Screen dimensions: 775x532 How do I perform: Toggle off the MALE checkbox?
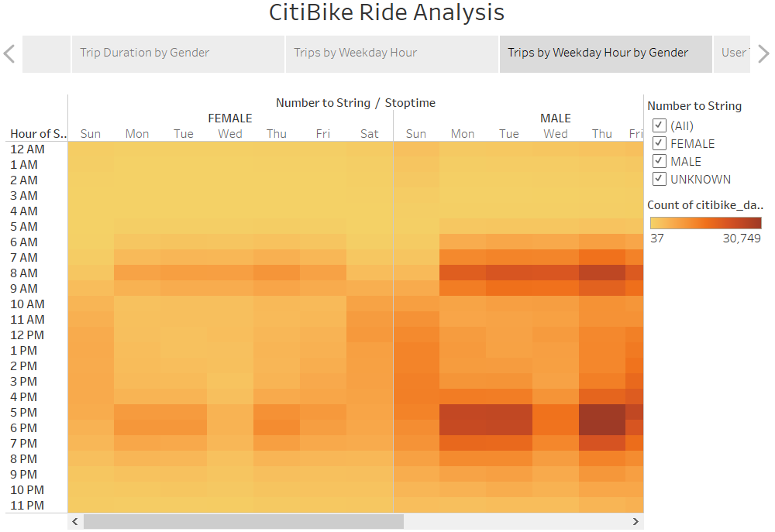click(x=660, y=161)
